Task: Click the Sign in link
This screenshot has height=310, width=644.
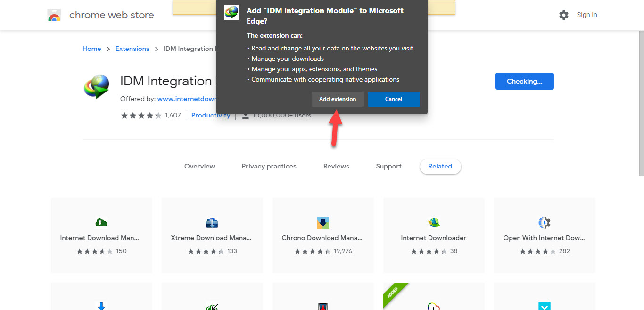Action: (x=587, y=15)
